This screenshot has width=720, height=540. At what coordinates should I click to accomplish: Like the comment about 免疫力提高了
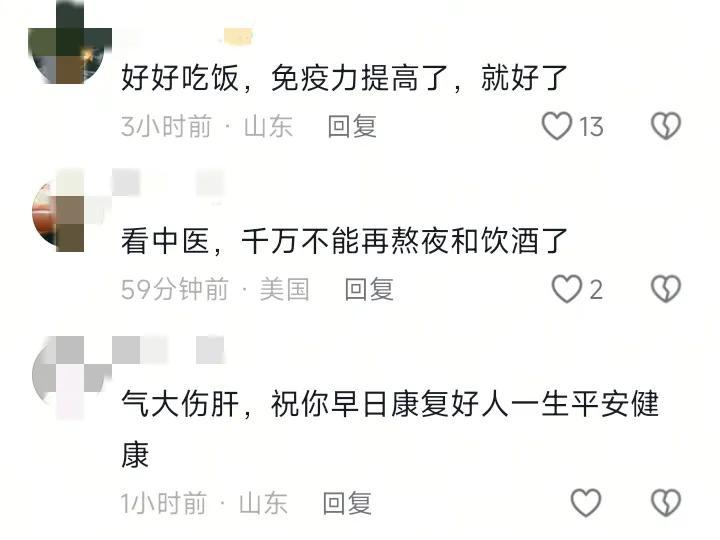point(557,125)
